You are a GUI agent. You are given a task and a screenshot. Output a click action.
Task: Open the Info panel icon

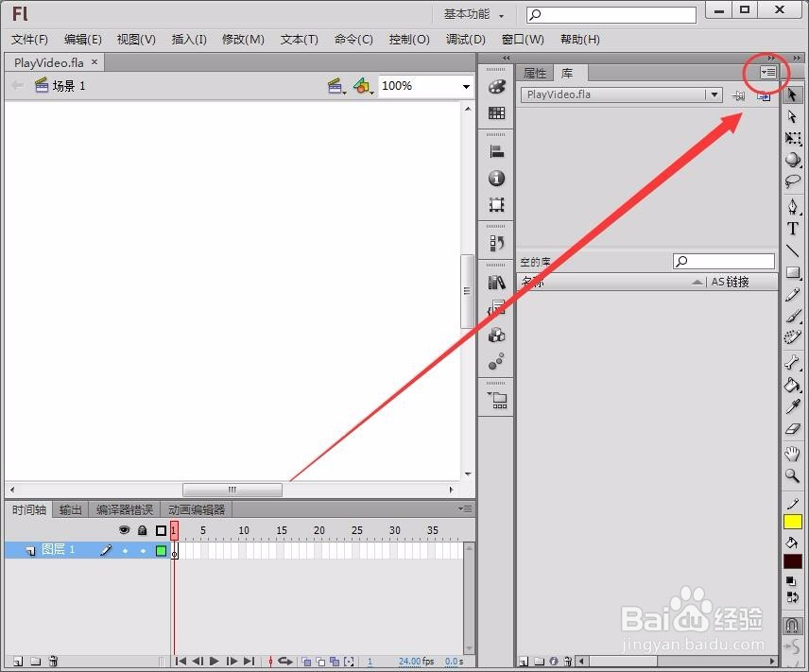point(496,178)
